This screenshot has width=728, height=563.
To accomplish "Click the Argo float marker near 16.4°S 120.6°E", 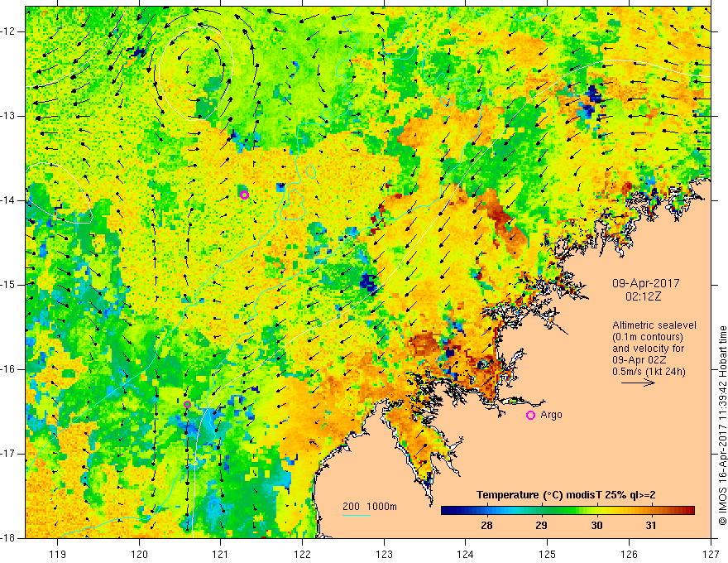I will click(x=187, y=405).
